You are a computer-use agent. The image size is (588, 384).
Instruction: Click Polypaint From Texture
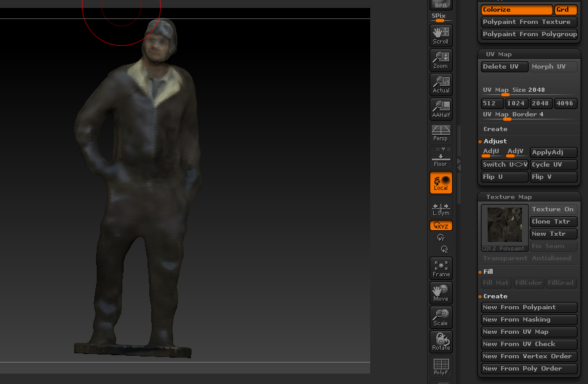pos(529,22)
